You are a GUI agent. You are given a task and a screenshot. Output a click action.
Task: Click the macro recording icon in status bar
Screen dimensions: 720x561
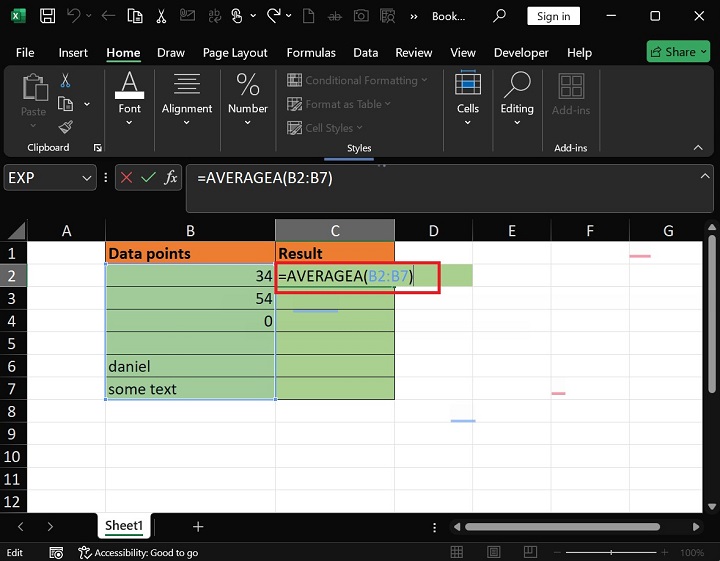(x=85, y=552)
